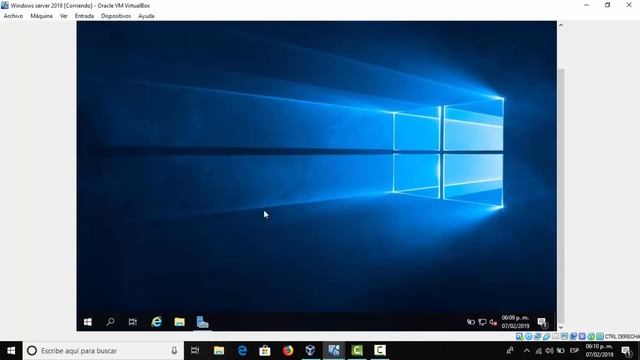Open the guest taskbar search magnifier
640x360 pixels.
[x=110, y=322]
